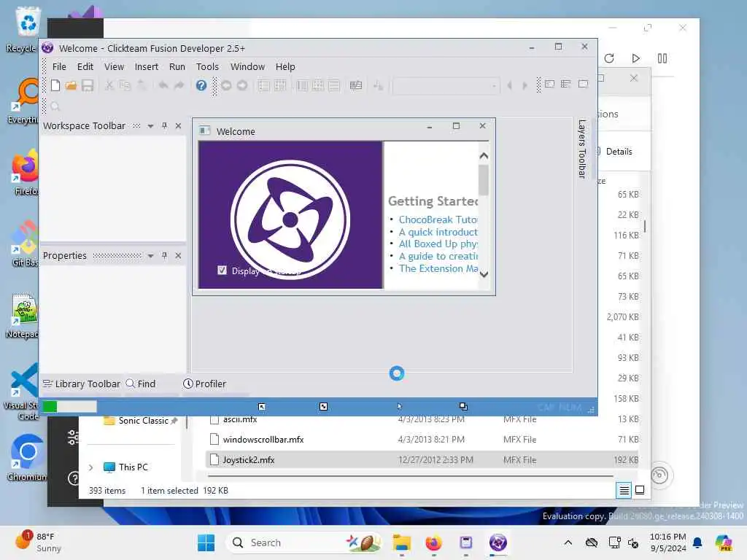
Task: Click pause icon in background window
Action: tap(662, 58)
